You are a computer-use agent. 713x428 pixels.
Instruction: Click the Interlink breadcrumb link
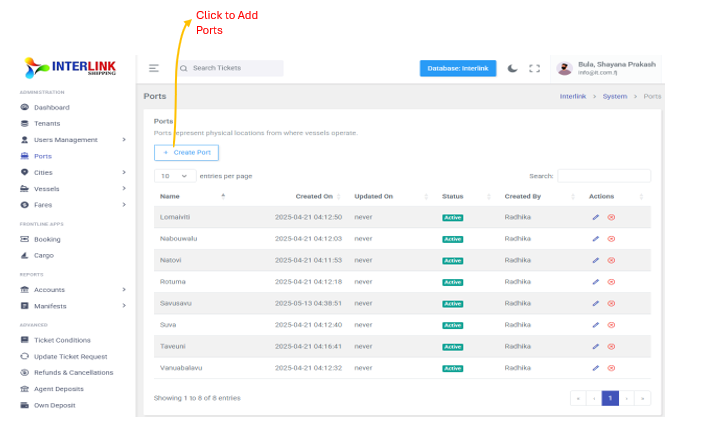coord(573,96)
